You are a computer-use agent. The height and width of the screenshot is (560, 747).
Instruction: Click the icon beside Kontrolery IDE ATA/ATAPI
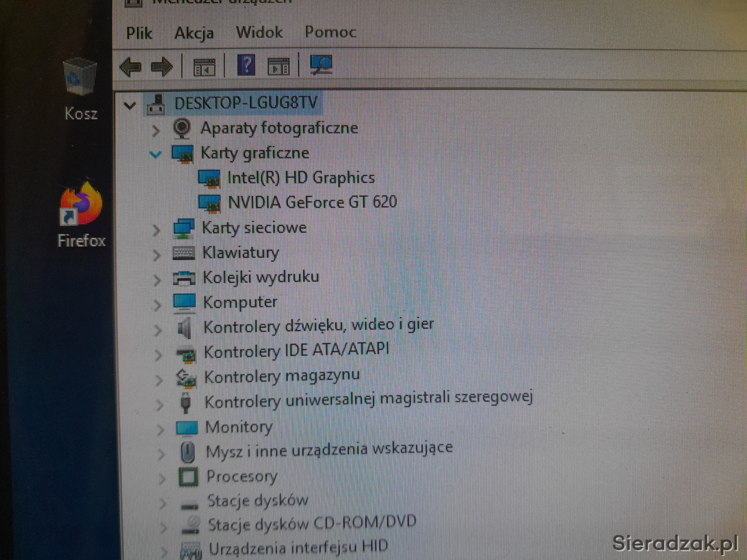click(186, 354)
